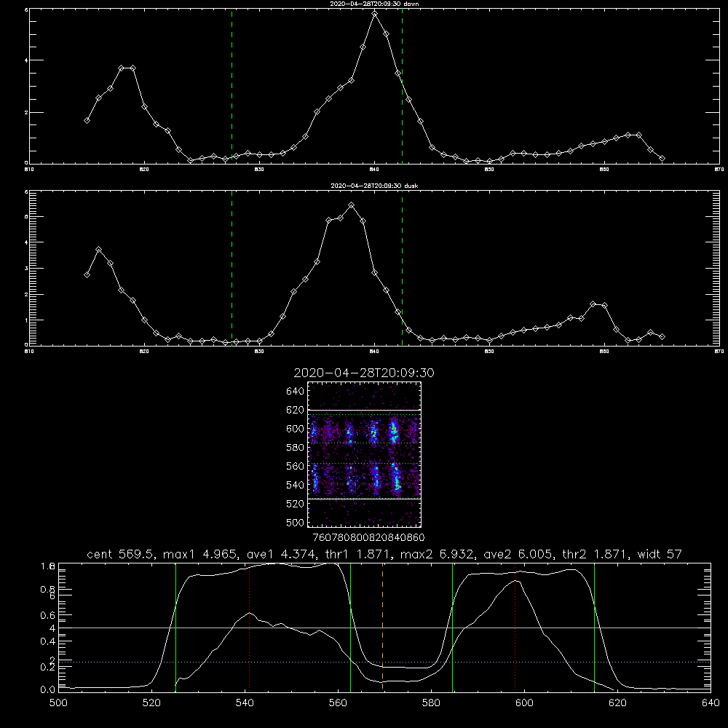Click the left green dashed line in the dawn plot

pyautogui.click(x=232, y=86)
